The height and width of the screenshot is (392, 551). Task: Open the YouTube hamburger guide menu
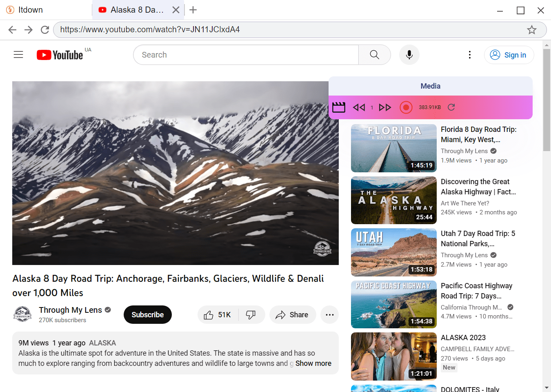[x=18, y=55]
